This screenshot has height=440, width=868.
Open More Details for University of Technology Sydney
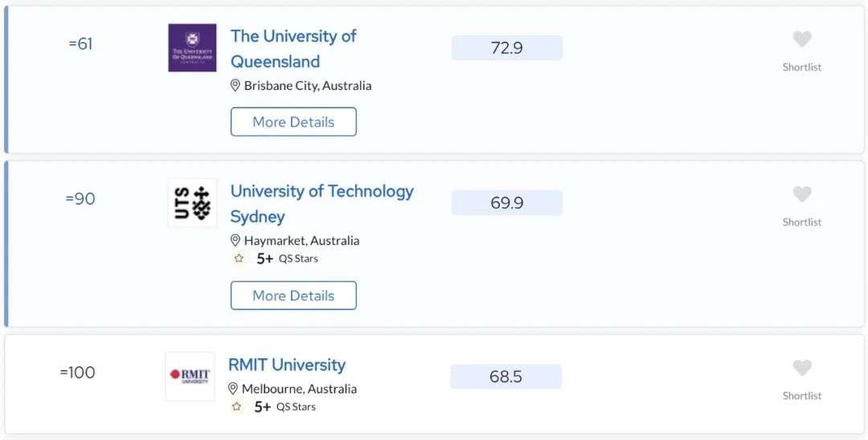click(x=293, y=295)
